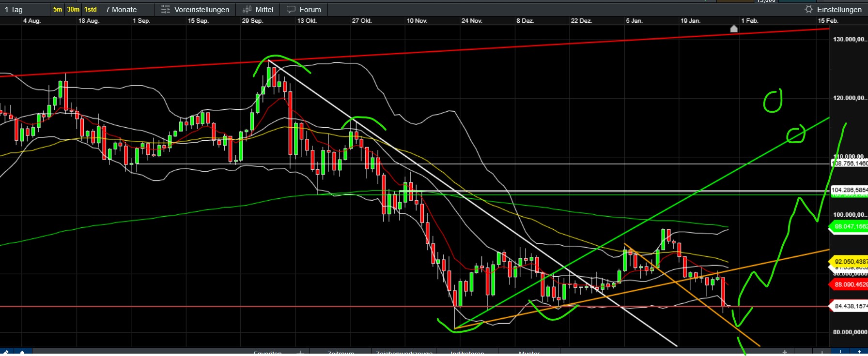Open the 7 Monate period dropdown
The width and height of the screenshot is (868, 356).
pos(121,9)
